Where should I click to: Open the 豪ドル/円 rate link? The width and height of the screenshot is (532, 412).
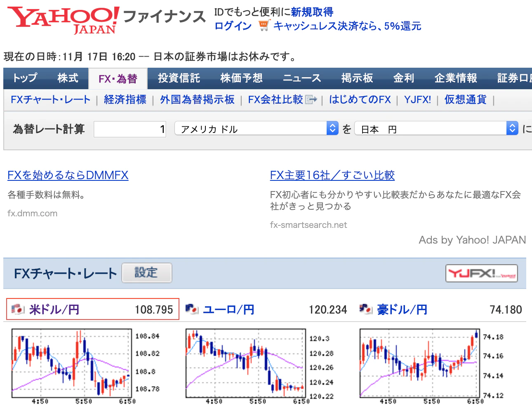[402, 309]
